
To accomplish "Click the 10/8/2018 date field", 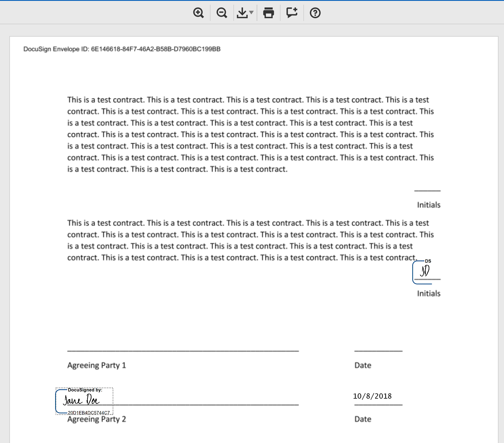I will coord(372,396).
